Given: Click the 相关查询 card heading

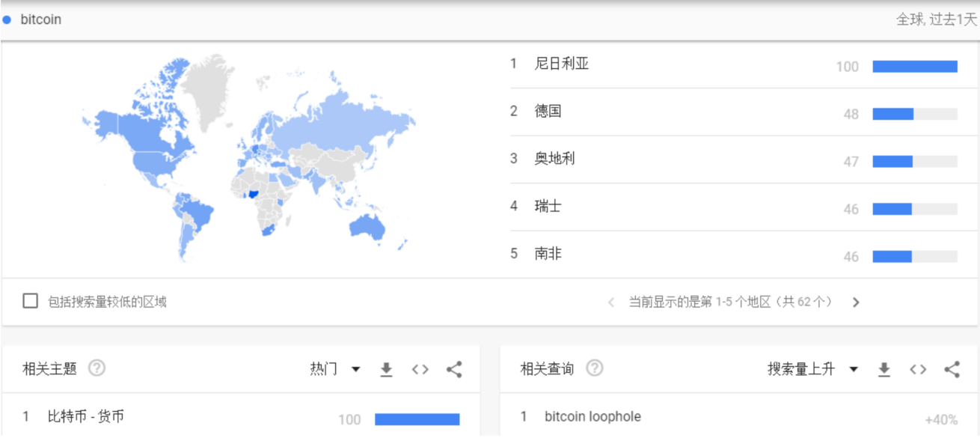Looking at the screenshot, I should (x=547, y=368).
